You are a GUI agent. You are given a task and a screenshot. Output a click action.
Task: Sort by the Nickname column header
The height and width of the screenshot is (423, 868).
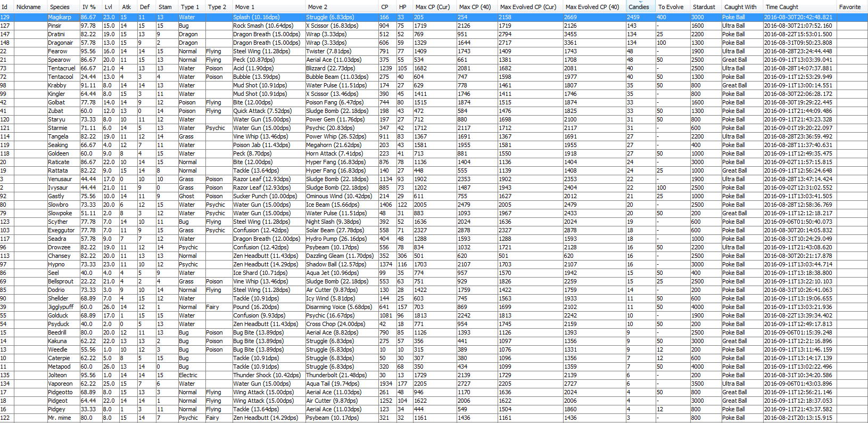[x=29, y=7]
